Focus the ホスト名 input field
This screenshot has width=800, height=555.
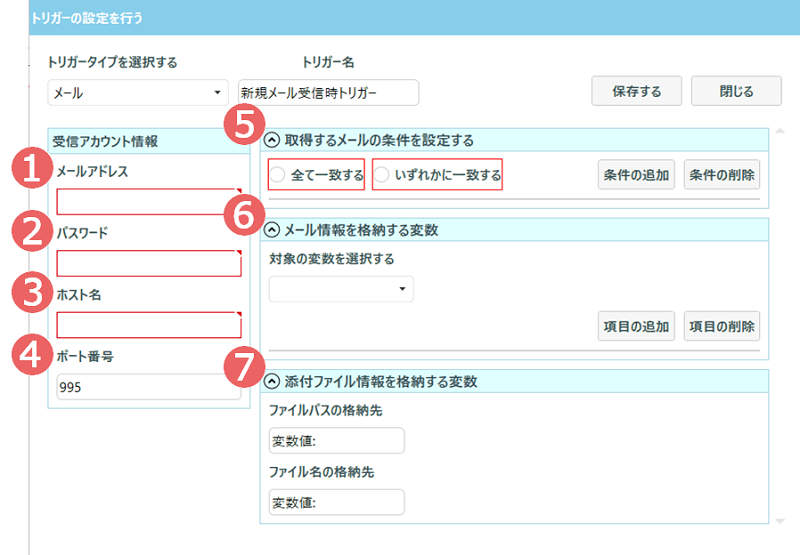(x=148, y=325)
